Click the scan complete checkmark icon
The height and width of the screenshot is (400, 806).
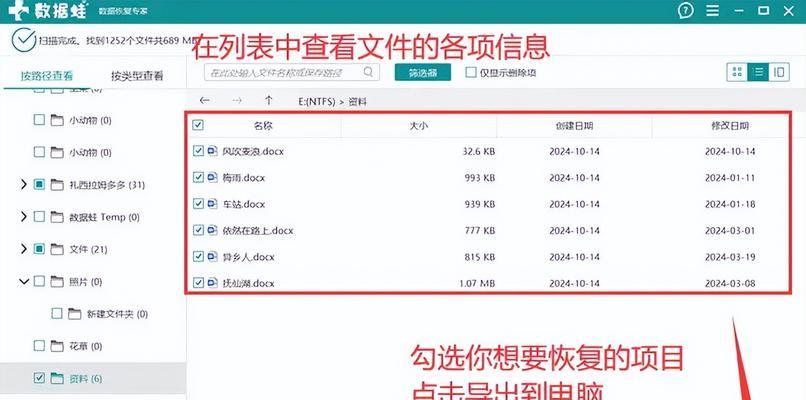[x=24, y=40]
